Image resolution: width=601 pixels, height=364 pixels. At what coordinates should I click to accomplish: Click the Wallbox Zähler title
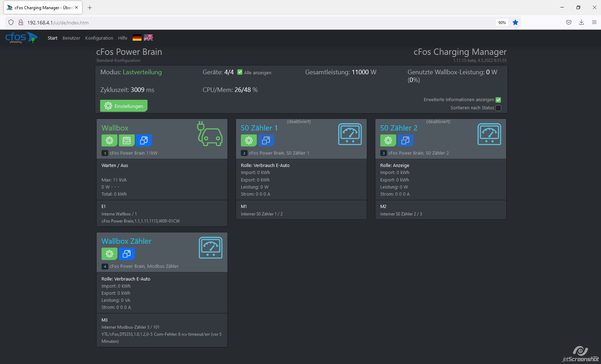(x=126, y=241)
